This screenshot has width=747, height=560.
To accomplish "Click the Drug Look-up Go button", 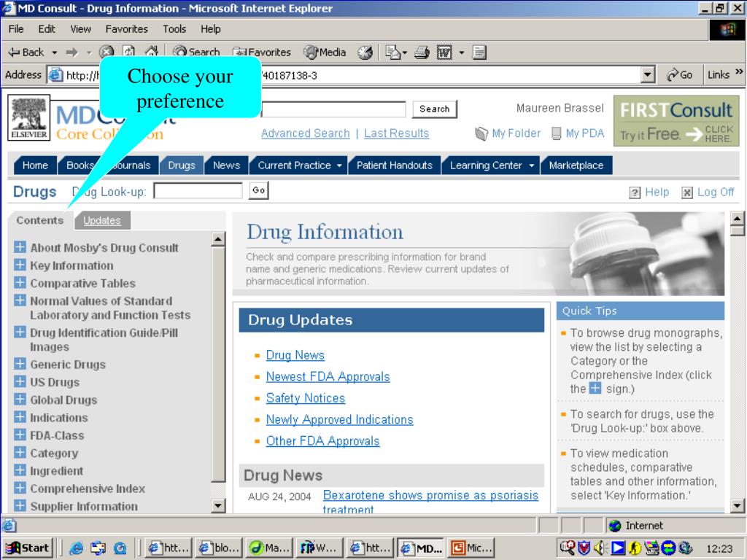I will tap(259, 190).
